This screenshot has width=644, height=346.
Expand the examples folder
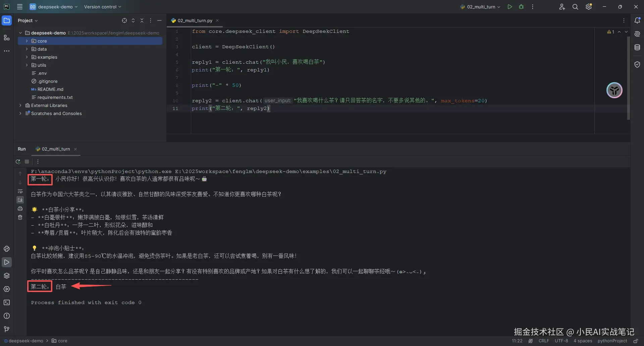click(x=27, y=57)
